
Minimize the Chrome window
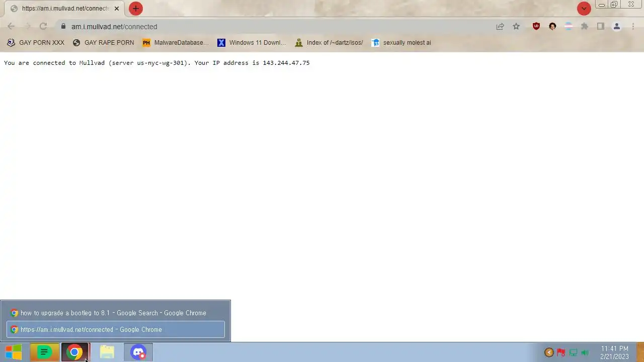(601, 5)
